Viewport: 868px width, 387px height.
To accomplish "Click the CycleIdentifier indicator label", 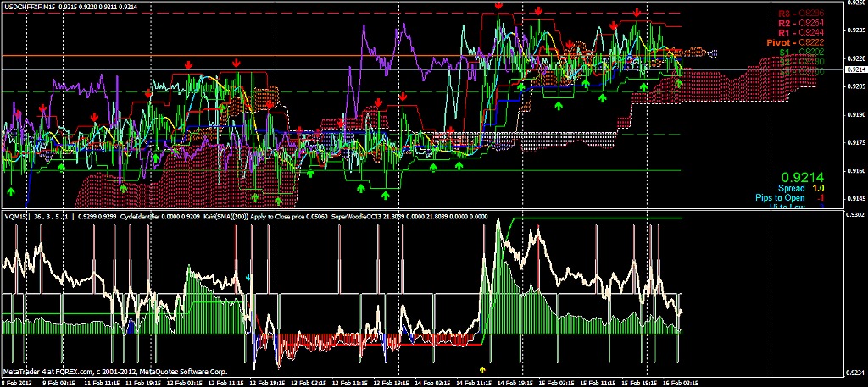I will point(140,217).
